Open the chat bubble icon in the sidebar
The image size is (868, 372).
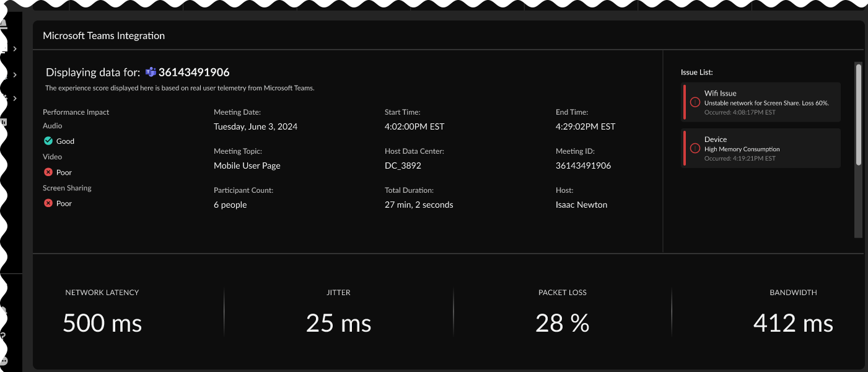click(4, 360)
